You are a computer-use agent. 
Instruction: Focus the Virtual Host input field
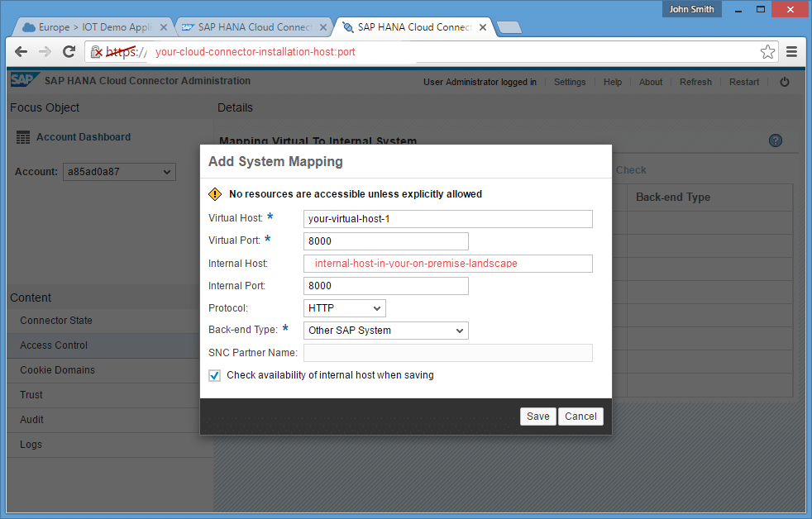448,219
